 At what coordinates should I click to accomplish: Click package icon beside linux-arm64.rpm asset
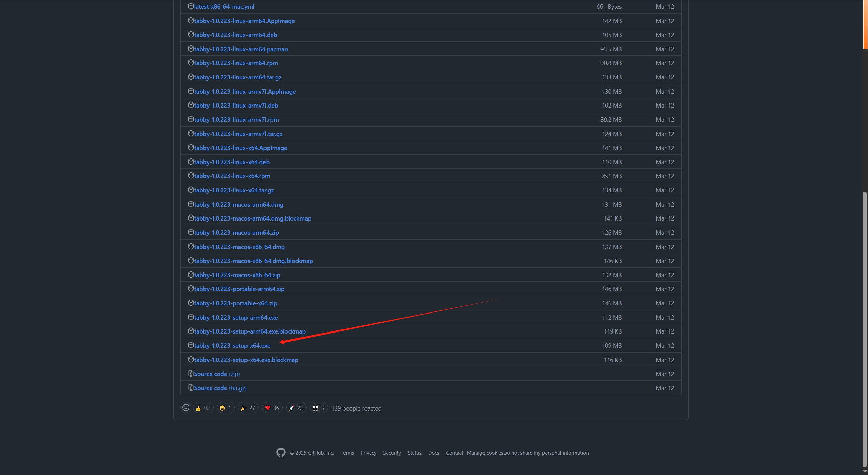pyautogui.click(x=191, y=63)
